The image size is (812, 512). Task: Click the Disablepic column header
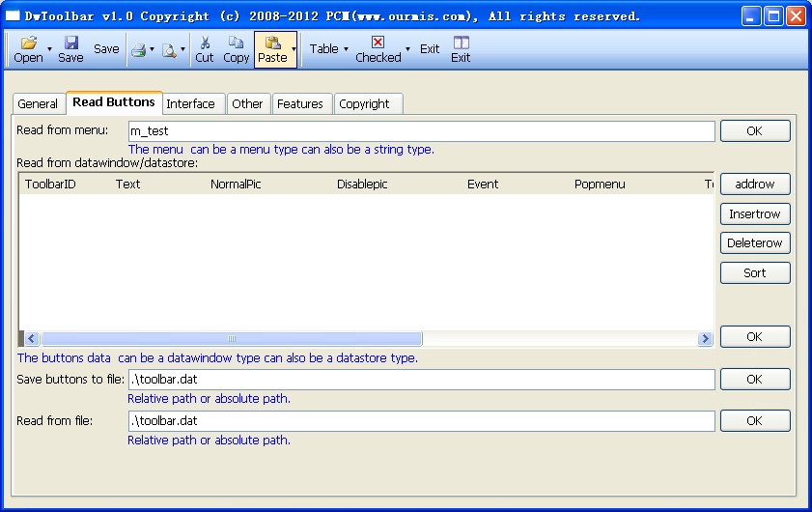(362, 184)
